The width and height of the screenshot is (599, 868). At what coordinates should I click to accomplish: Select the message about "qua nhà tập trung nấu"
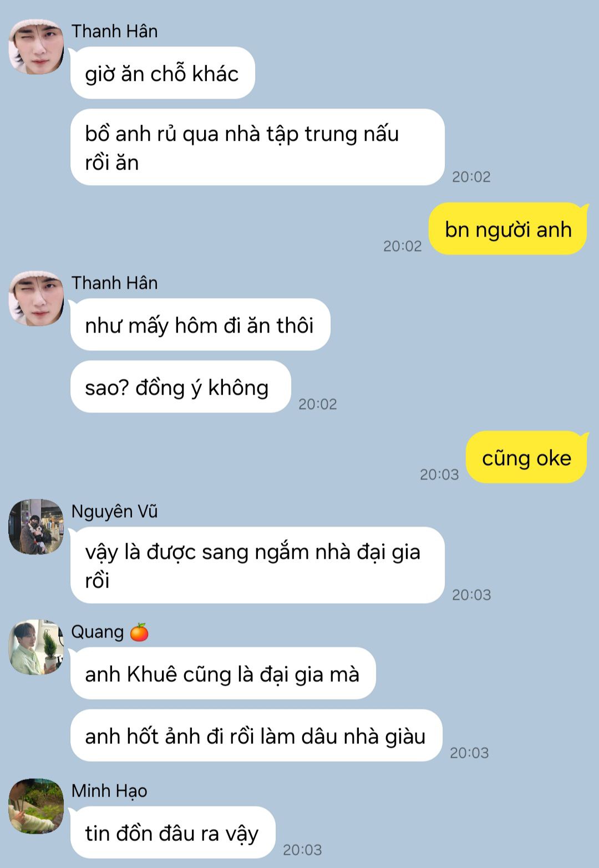click(257, 147)
